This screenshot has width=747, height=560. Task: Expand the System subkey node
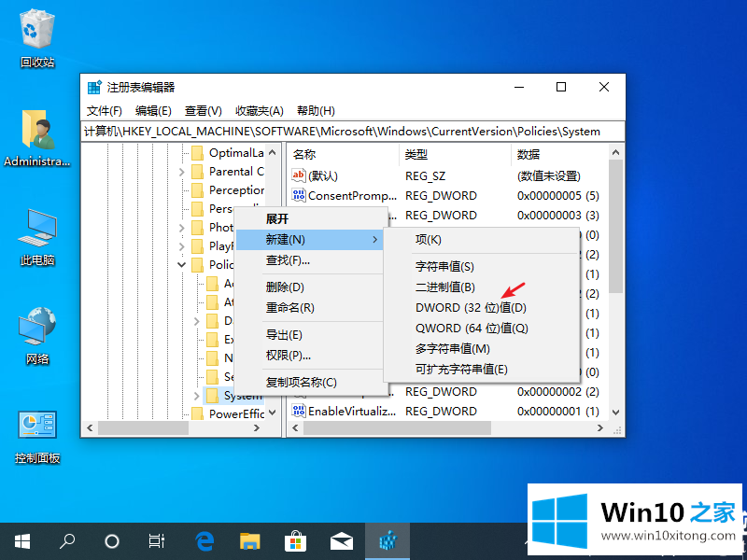[197, 396]
